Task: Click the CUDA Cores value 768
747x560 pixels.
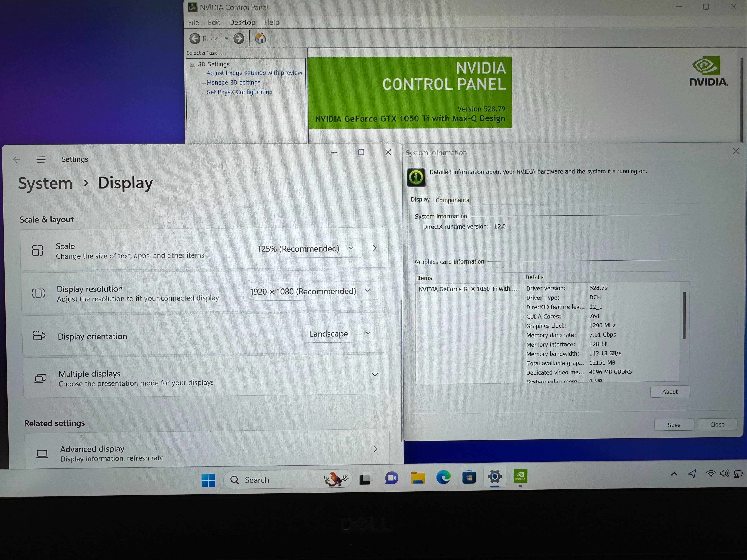Action: point(594,316)
